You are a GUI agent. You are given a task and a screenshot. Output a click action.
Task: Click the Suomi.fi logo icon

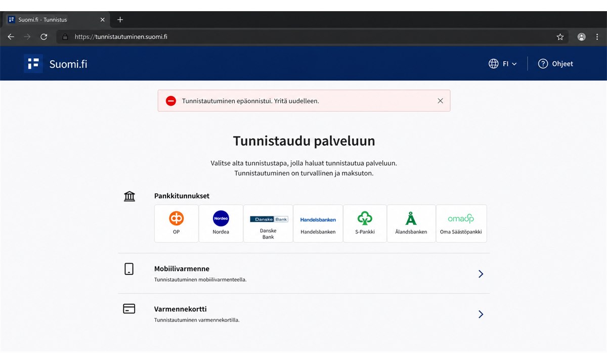point(33,64)
